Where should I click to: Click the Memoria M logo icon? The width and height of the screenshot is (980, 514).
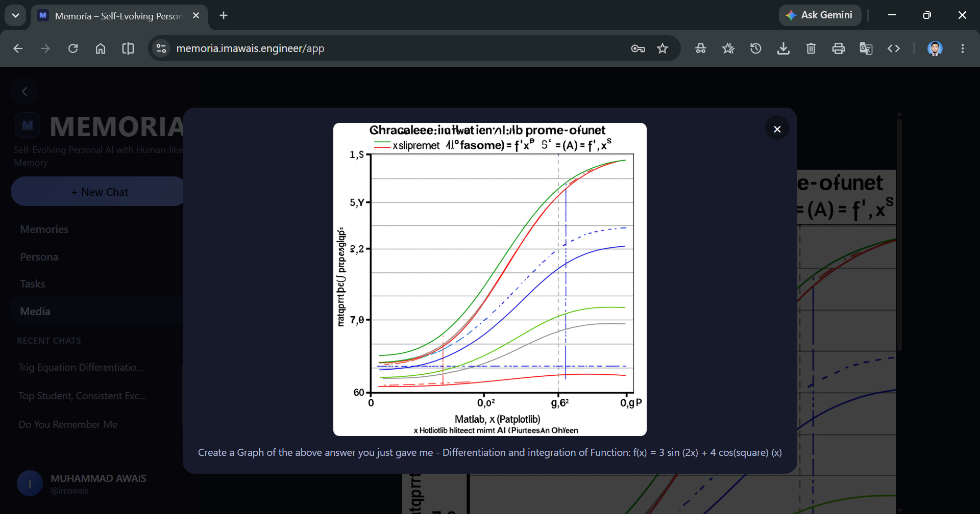(x=28, y=125)
